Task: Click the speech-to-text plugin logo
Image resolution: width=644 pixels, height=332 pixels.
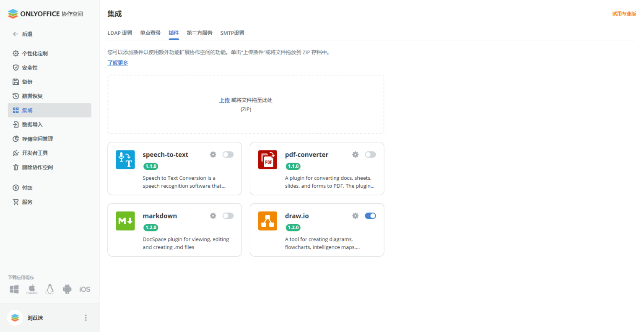Action: (125, 160)
